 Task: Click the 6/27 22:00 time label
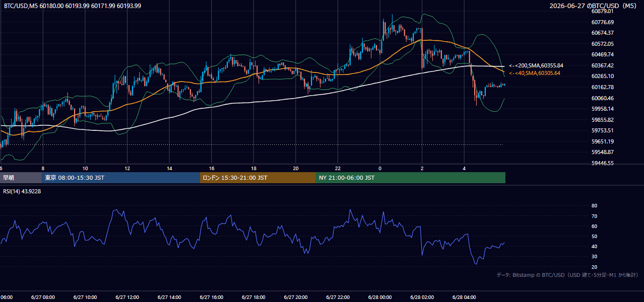(x=338, y=297)
